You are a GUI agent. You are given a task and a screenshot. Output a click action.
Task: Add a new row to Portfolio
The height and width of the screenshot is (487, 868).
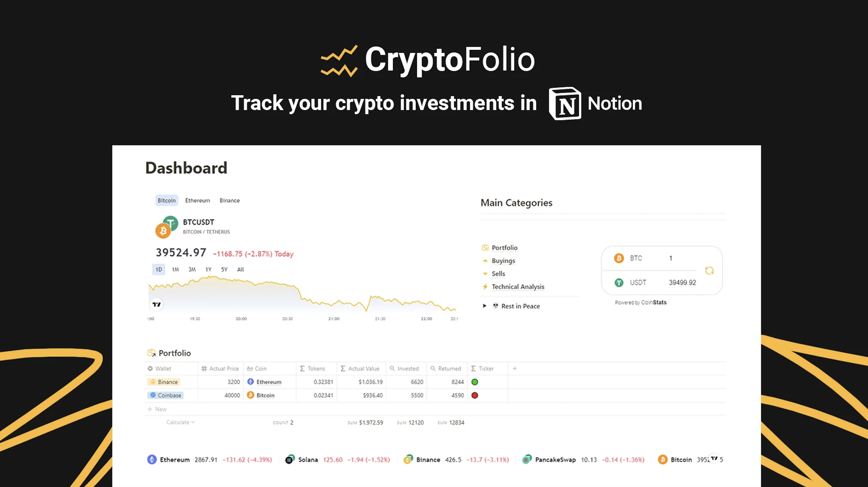pyautogui.click(x=157, y=409)
